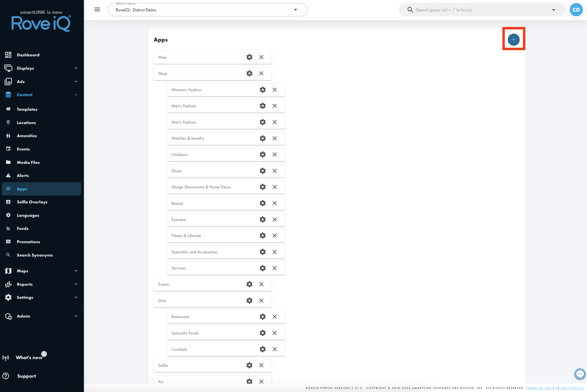Open settings gear for Shop app
Screen dimensions: 587x392
tap(249, 73)
